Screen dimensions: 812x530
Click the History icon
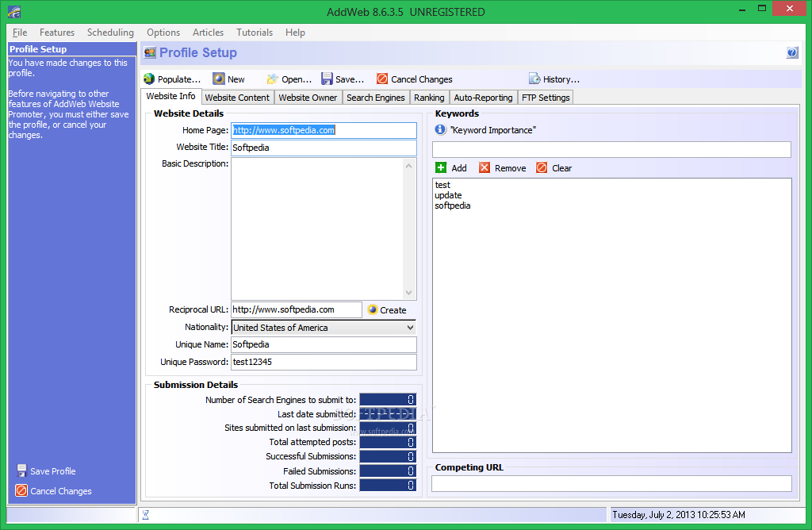coord(534,79)
